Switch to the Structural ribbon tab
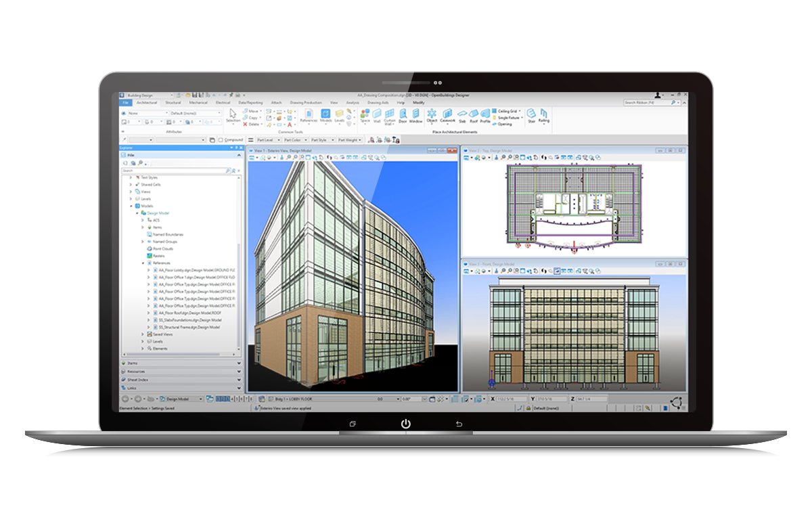Image resolution: width=812 pixels, height=528 pixels. pos(173,102)
